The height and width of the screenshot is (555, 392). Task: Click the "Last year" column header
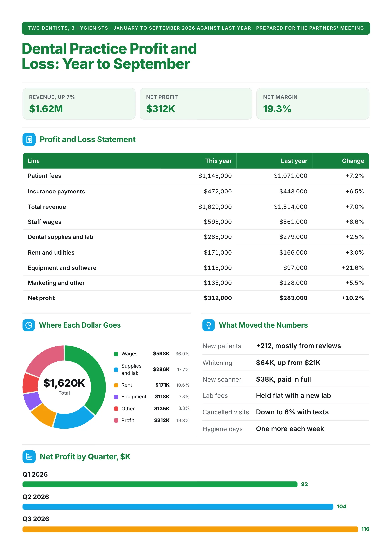pyautogui.click(x=294, y=161)
